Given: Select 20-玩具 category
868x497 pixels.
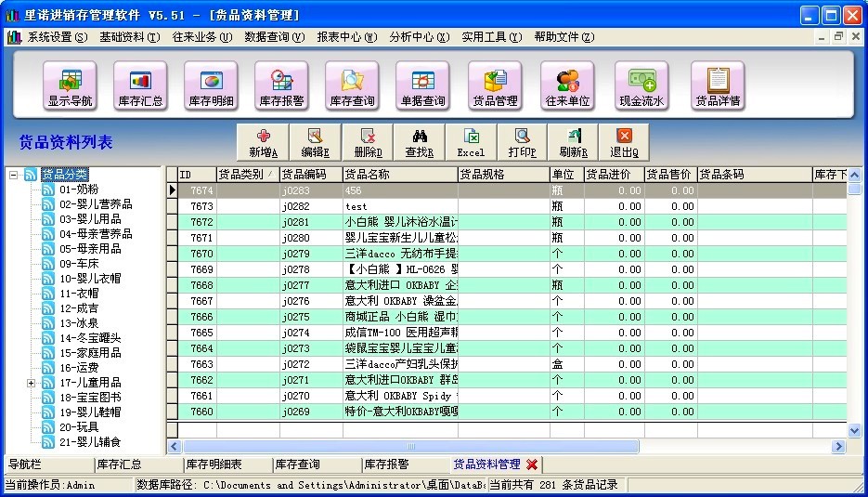Looking at the screenshot, I should pyautogui.click(x=79, y=427).
